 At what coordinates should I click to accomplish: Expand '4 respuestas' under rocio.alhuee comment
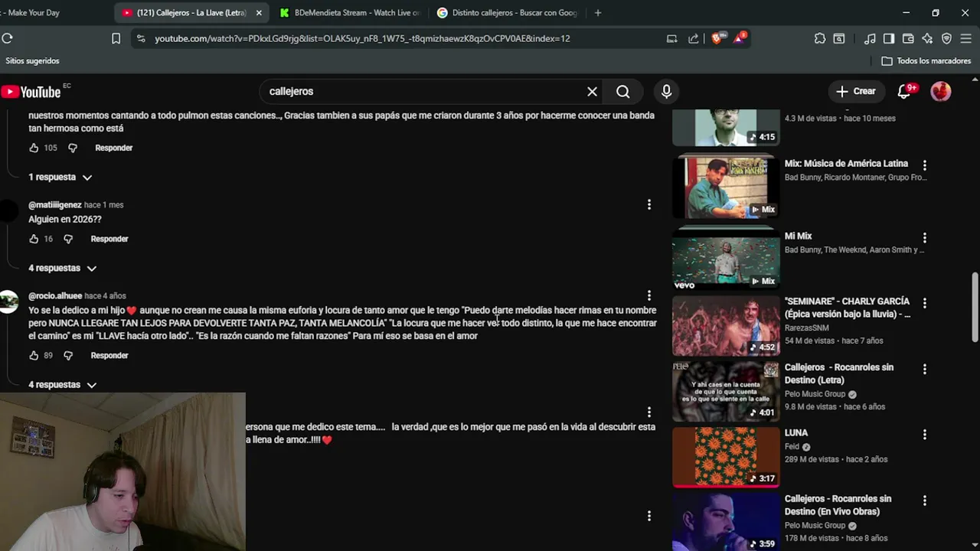pos(62,384)
